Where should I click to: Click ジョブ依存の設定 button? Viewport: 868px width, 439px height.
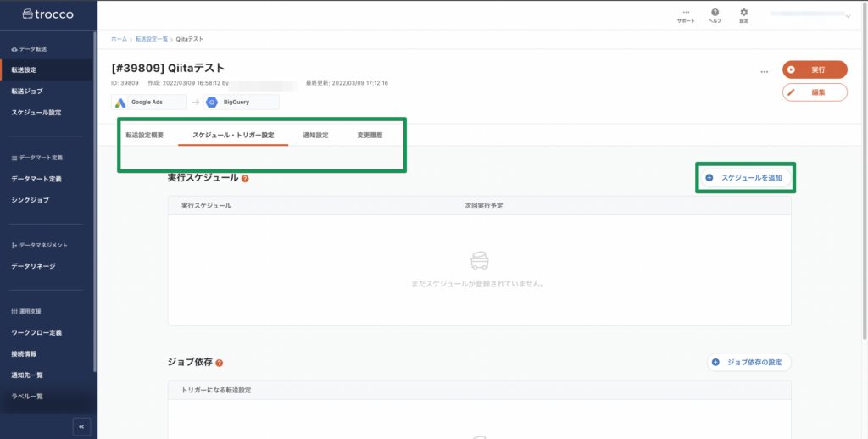[749, 362]
